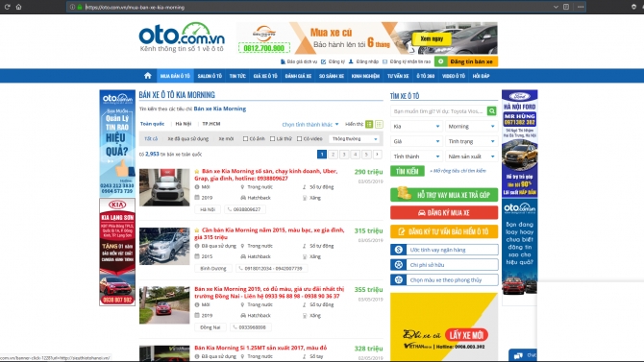Click the next page arrow
644x362 pixels.
click(x=377, y=155)
